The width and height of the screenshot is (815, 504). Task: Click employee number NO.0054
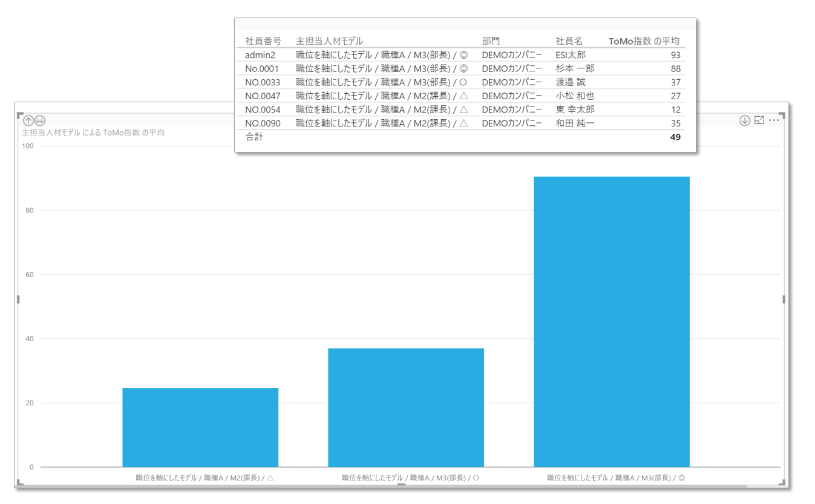pos(263,110)
